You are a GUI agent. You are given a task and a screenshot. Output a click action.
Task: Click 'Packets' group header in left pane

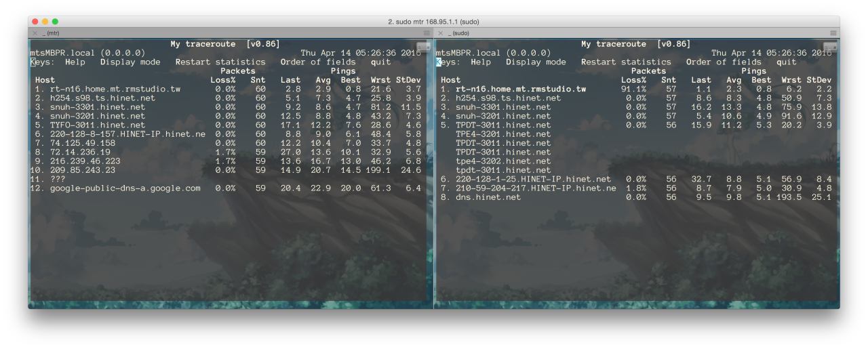238,71
